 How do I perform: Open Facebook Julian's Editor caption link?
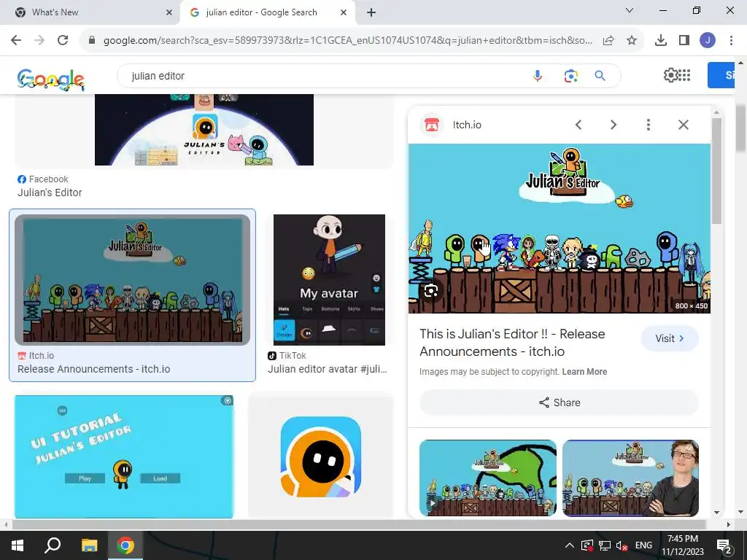tap(50, 192)
